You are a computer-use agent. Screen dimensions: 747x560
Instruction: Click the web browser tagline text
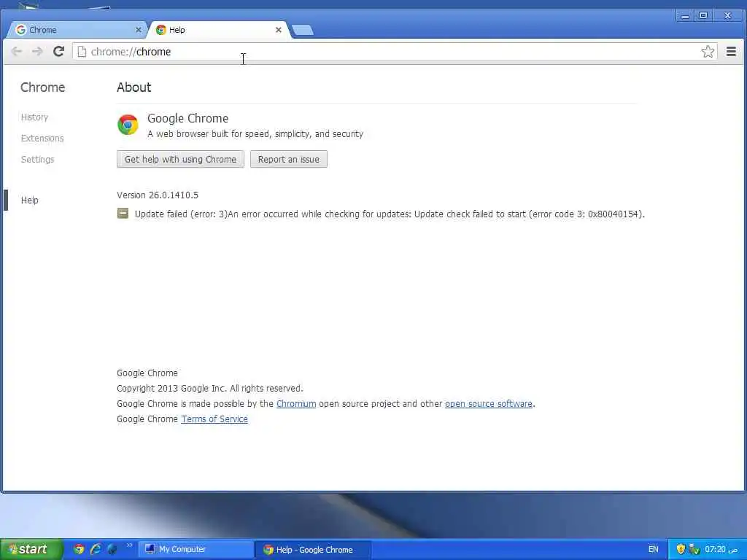255,134
